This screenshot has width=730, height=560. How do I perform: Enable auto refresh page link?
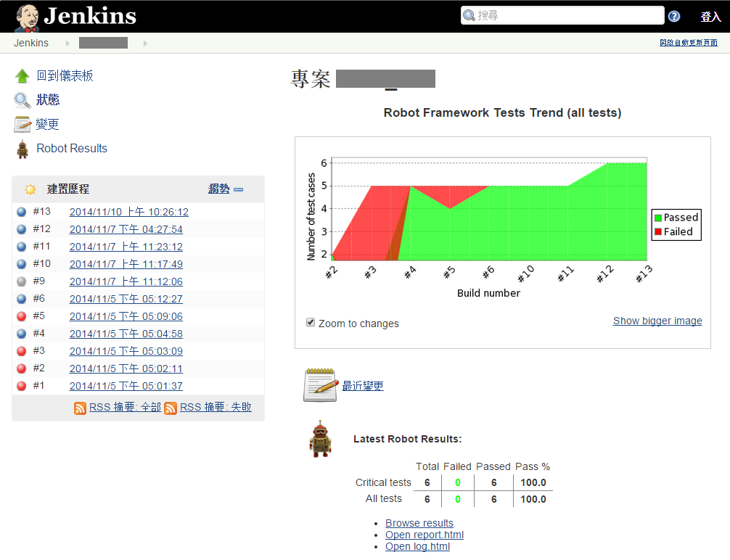coord(689,42)
